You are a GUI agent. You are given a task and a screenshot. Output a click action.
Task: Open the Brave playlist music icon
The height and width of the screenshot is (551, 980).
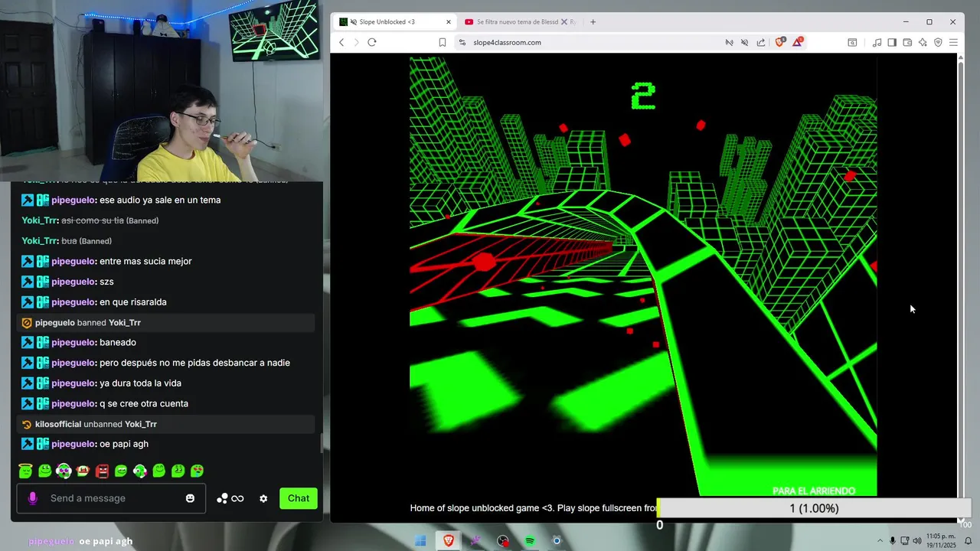tap(877, 42)
